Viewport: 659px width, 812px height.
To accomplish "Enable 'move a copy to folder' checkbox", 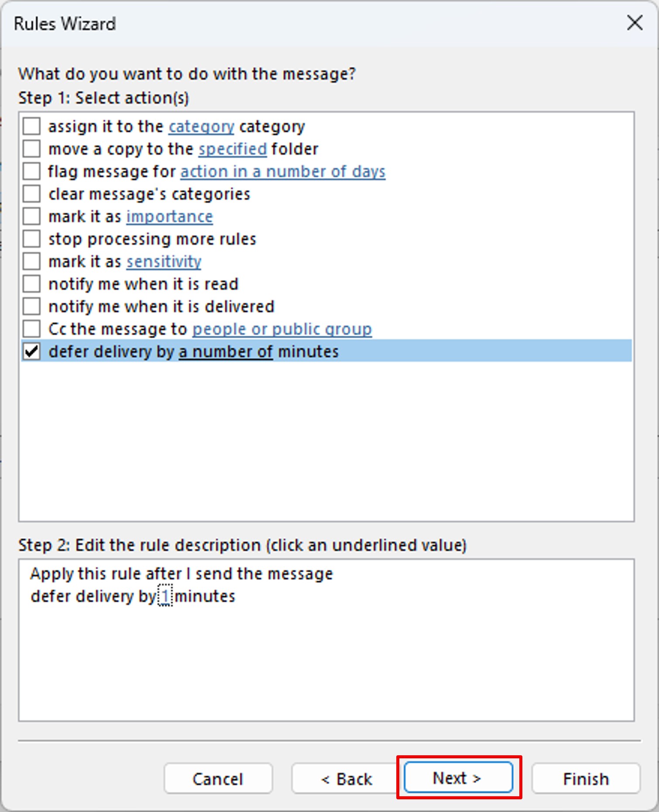I will (x=32, y=149).
